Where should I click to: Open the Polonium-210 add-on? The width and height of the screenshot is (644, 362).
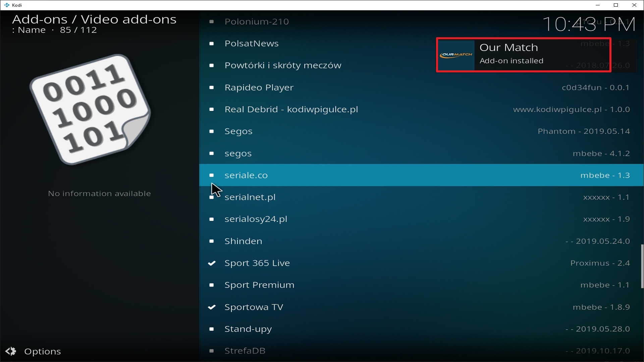coord(421,21)
